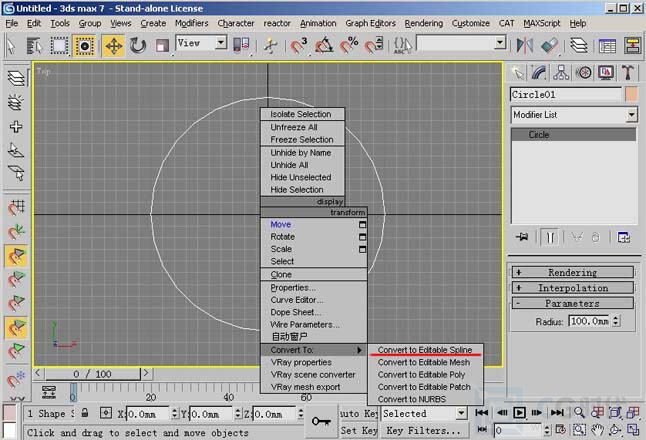Open Schematic View toolbar icon

pyautogui.click(x=632, y=45)
